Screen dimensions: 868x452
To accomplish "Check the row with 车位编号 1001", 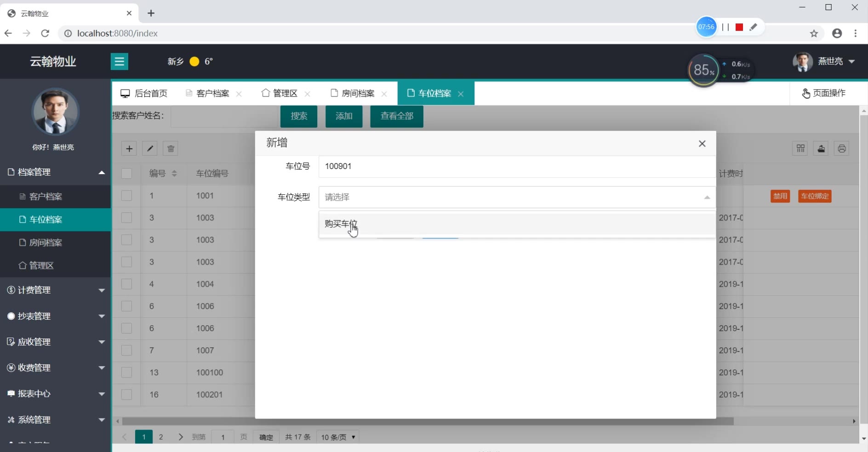I will (126, 196).
